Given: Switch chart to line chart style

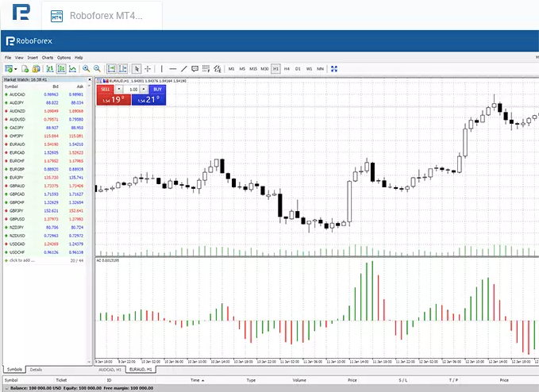Looking at the screenshot, I should (x=71, y=69).
